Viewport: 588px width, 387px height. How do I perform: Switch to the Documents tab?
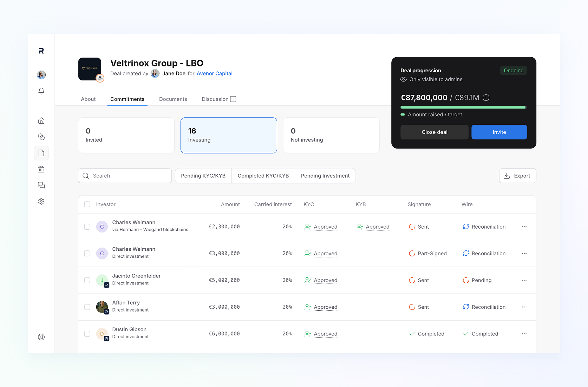[x=173, y=99]
